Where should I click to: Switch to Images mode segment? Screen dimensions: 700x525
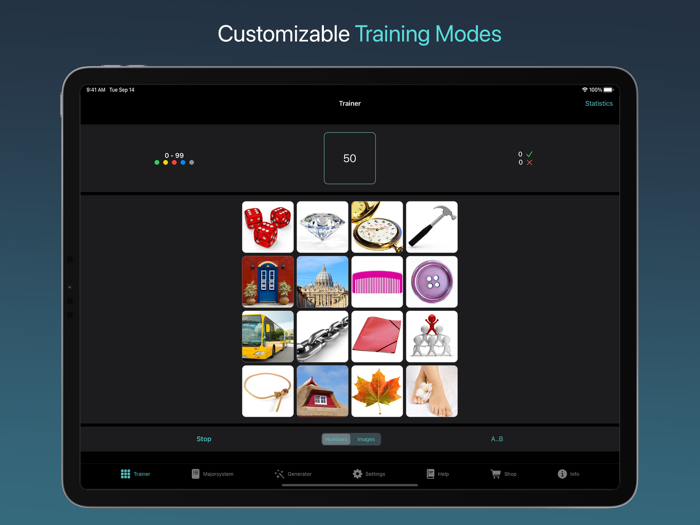pos(366,439)
